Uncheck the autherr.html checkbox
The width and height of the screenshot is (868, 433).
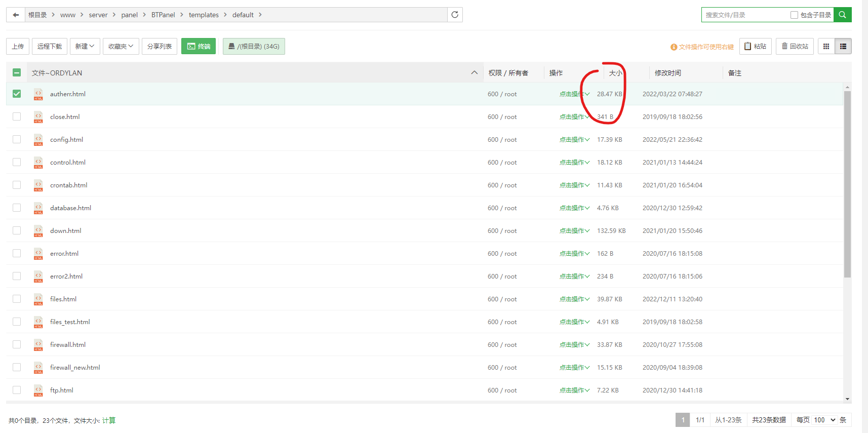click(17, 94)
